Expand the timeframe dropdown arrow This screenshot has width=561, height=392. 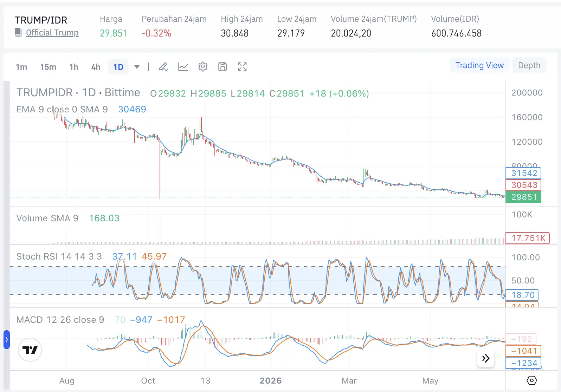click(137, 67)
